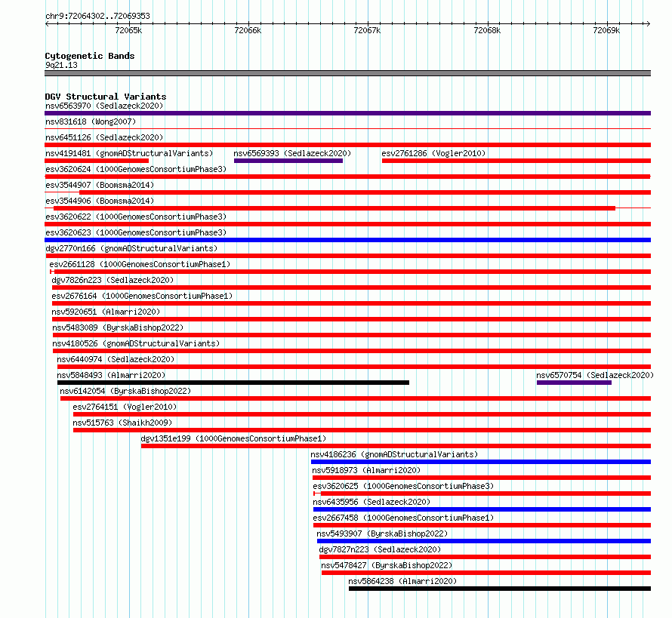Click the purple bar under nsv6563970
672x618 pixels.
(x=347, y=113)
